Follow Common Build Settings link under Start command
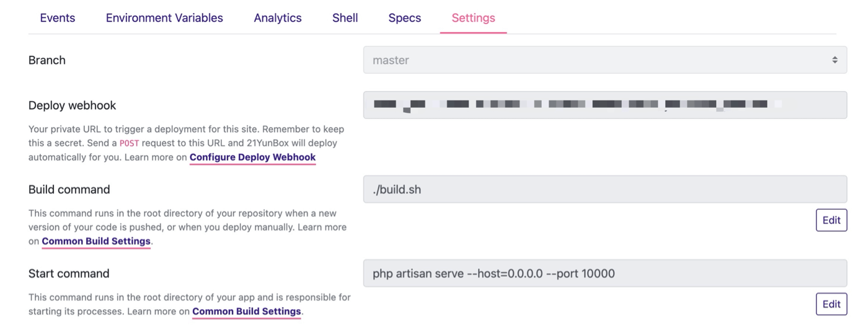The width and height of the screenshot is (868, 327). tap(246, 311)
